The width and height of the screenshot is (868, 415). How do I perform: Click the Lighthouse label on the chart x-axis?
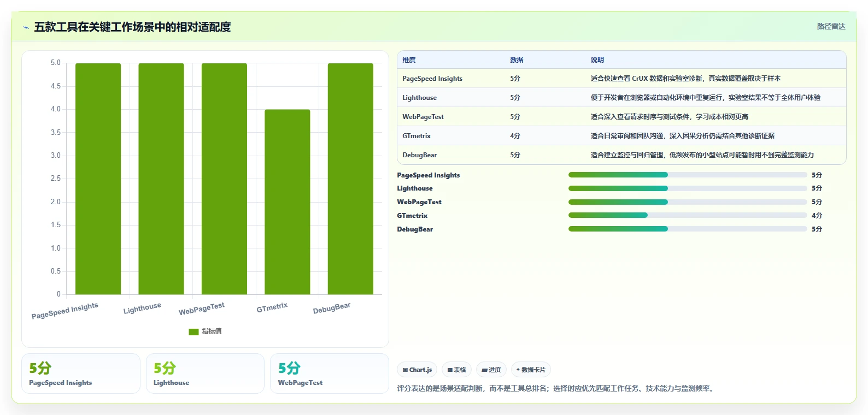142,308
